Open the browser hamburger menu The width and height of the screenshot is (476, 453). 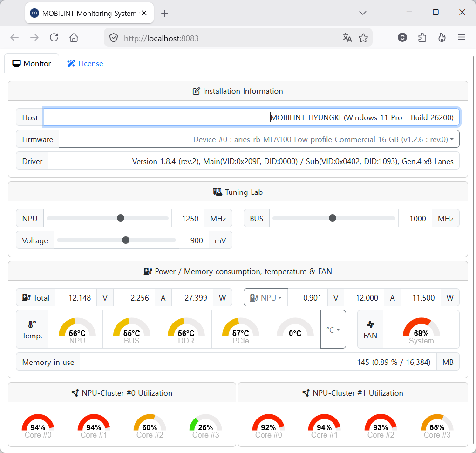click(x=462, y=37)
